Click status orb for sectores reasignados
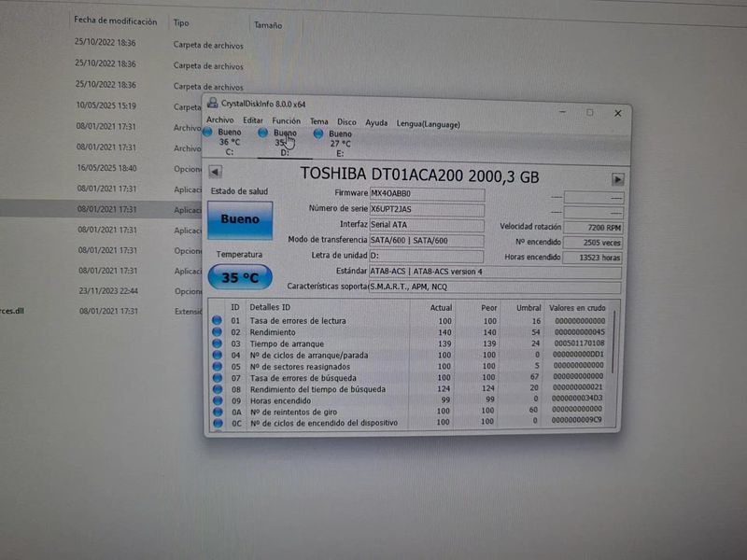 coord(218,366)
